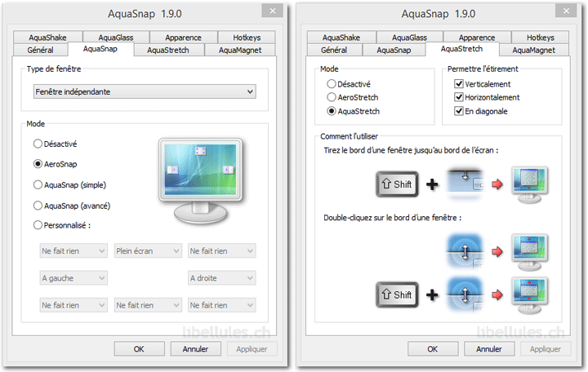Image resolution: width=588 pixels, height=372 pixels.
Task: Close the right AquaSnap 1.9.0 window
Action: 566,11
